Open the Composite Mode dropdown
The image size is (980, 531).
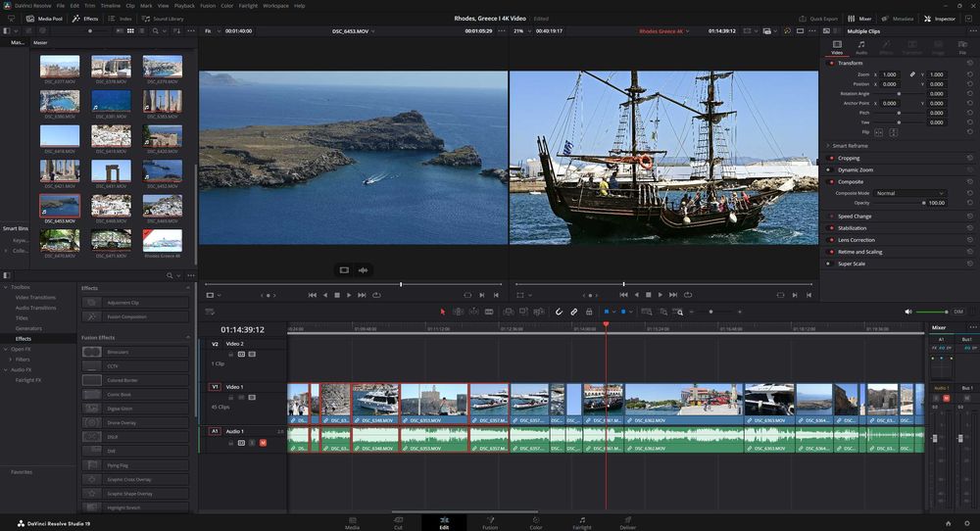coord(909,193)
